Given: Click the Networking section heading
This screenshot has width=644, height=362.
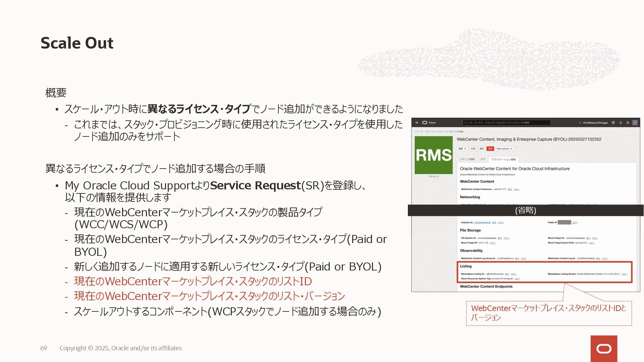Looking at the screenshot, I should click(470, 197).
